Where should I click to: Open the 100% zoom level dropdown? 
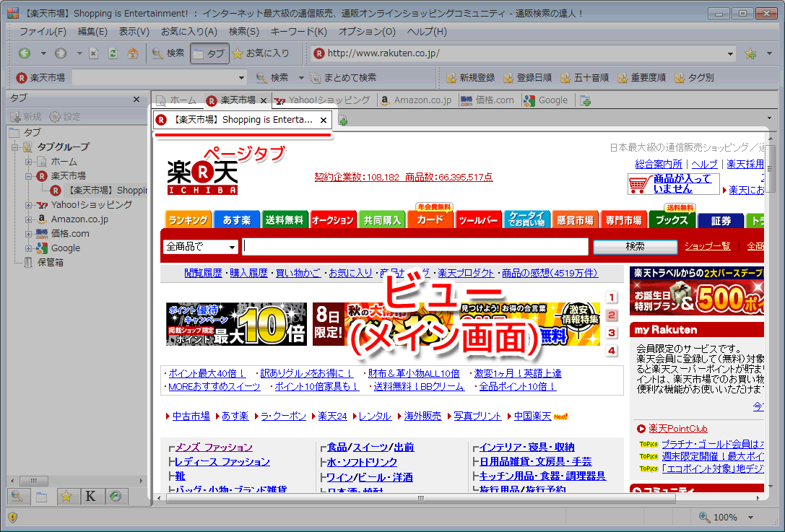pos(750,518)
